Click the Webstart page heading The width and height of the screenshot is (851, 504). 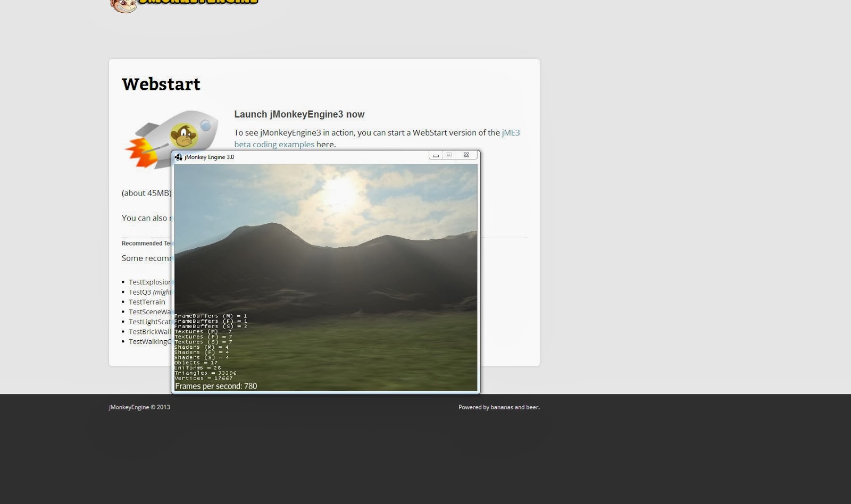161,84
